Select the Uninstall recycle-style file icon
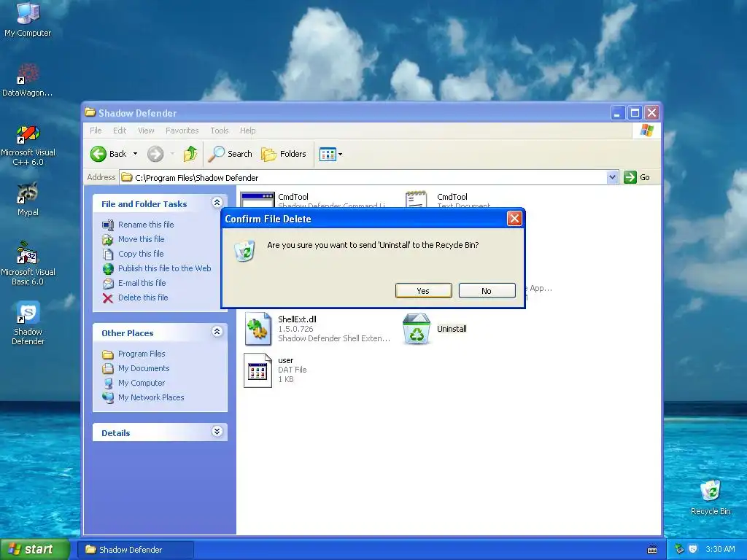This screenshot has height=560, width=747. tap(417, 329)
